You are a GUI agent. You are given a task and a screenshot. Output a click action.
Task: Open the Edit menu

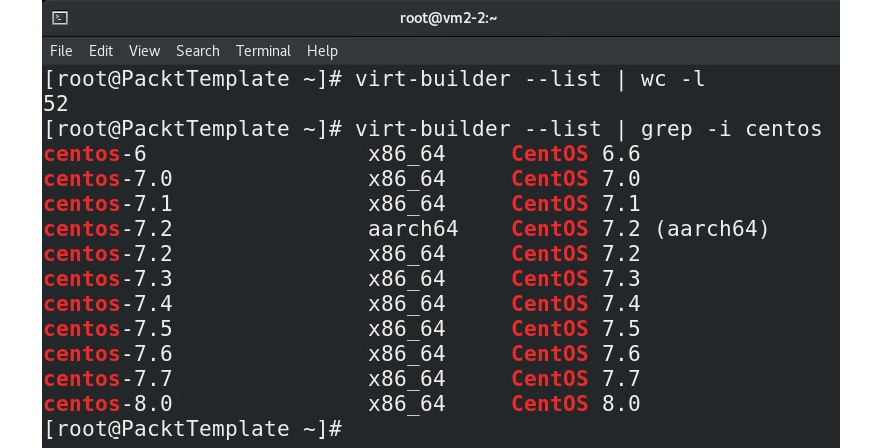[x=101, y=51]
